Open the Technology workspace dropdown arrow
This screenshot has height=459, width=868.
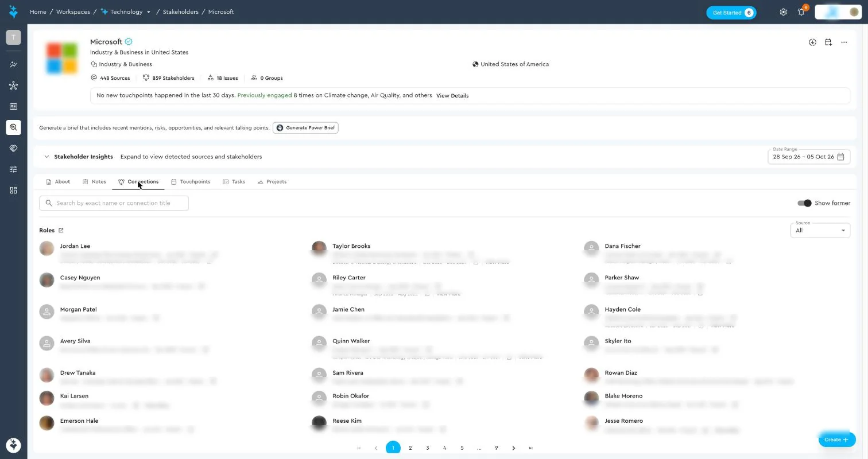tap(149, 12)
